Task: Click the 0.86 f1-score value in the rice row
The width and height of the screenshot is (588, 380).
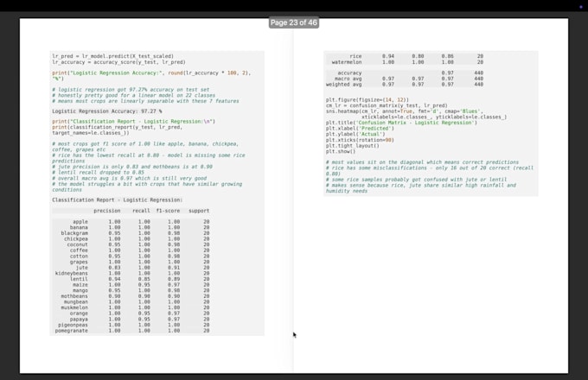Action: 447,56
